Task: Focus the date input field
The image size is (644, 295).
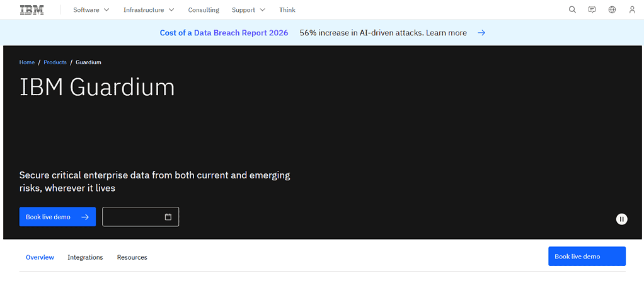Action: pyautogui.click(x=141, y=217)
